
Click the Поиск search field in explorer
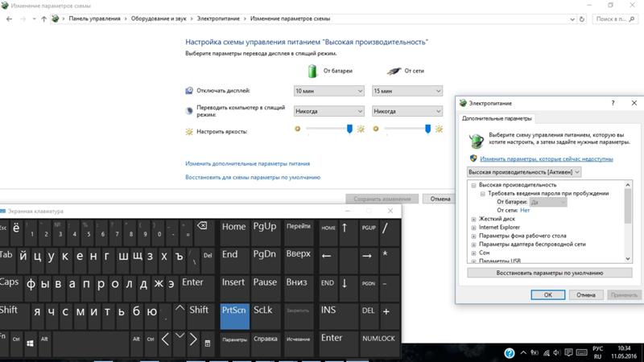click(x=616, y=19)
